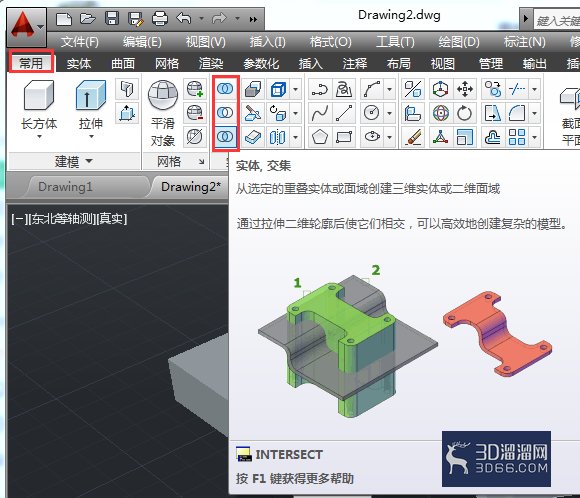Open the 文件(F) menu
The height and width of the screenshot is (498, 580).
[80, 41]
